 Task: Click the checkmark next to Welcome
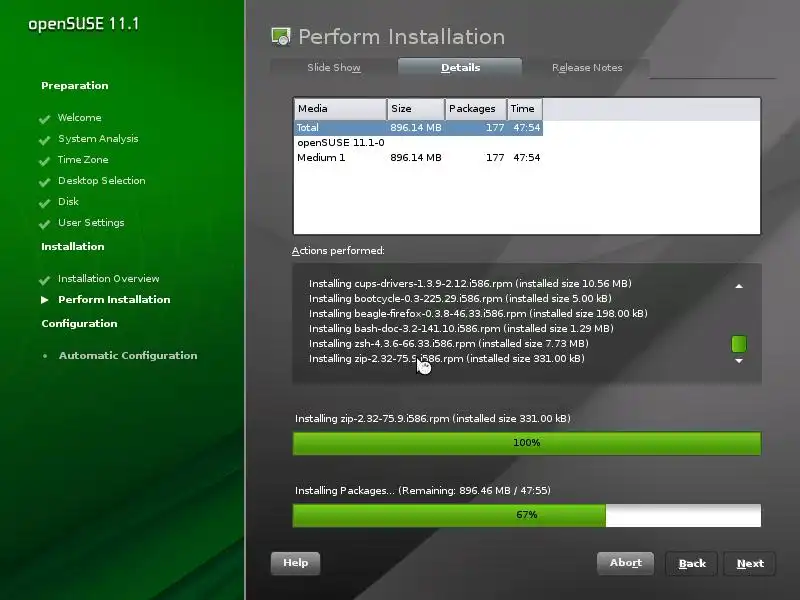(45, 118)
